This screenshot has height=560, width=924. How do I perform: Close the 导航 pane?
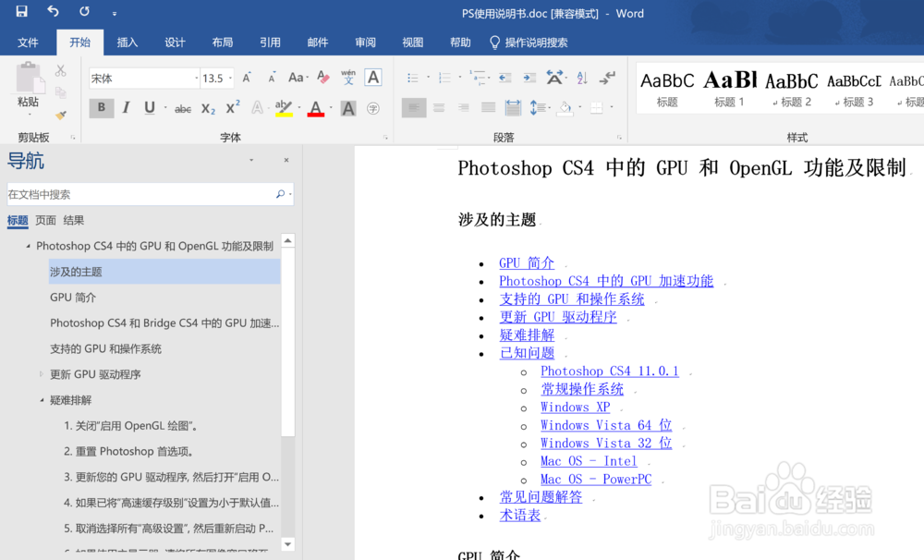pyautogui.click(x=286, y=161)
